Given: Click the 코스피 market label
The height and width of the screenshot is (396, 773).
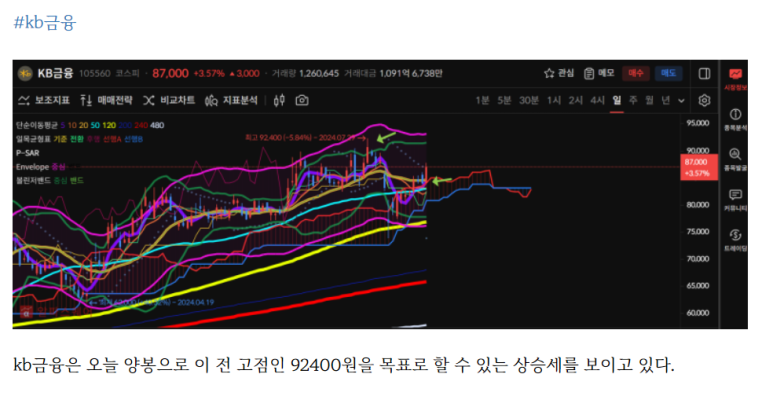Looking at the screenshot, I should [127, 73].
